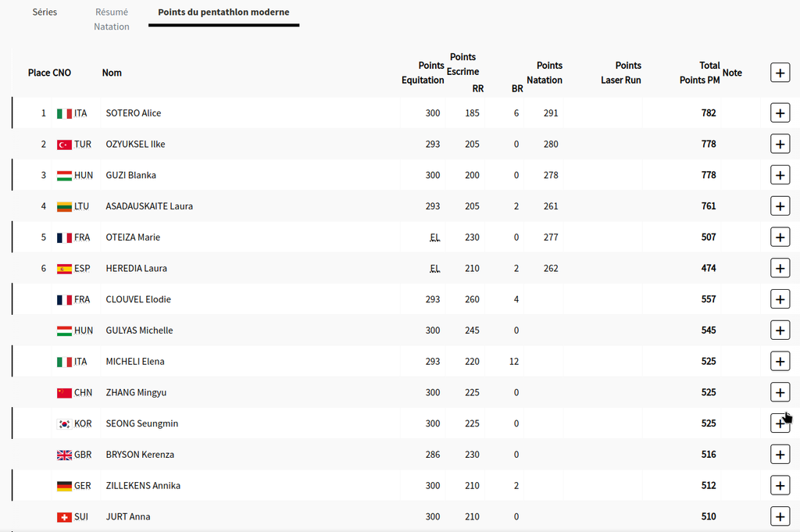Click the EL abbreviation in HEREDIA's row
This screenshot has width=800, height=532.
click(434, 268)
